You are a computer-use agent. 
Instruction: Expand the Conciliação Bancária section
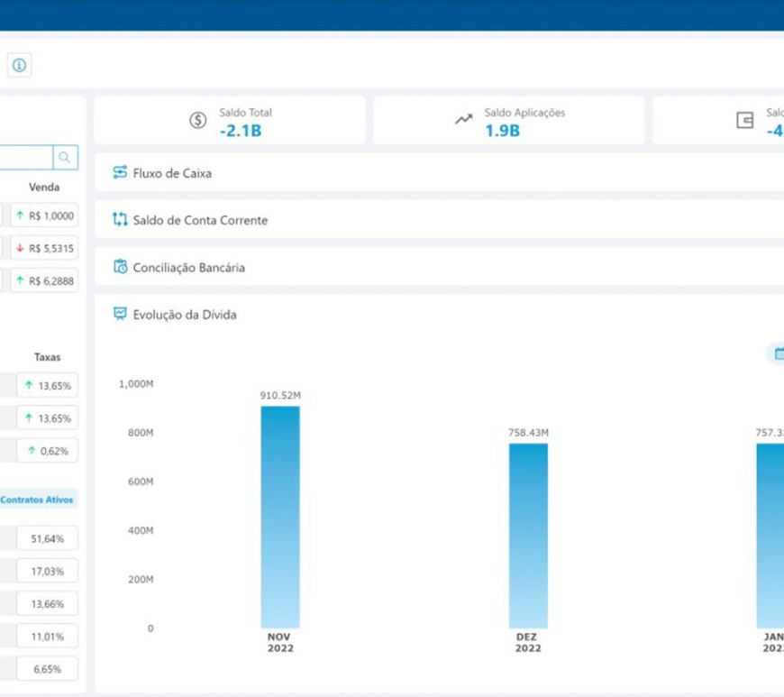click(188, 268)
